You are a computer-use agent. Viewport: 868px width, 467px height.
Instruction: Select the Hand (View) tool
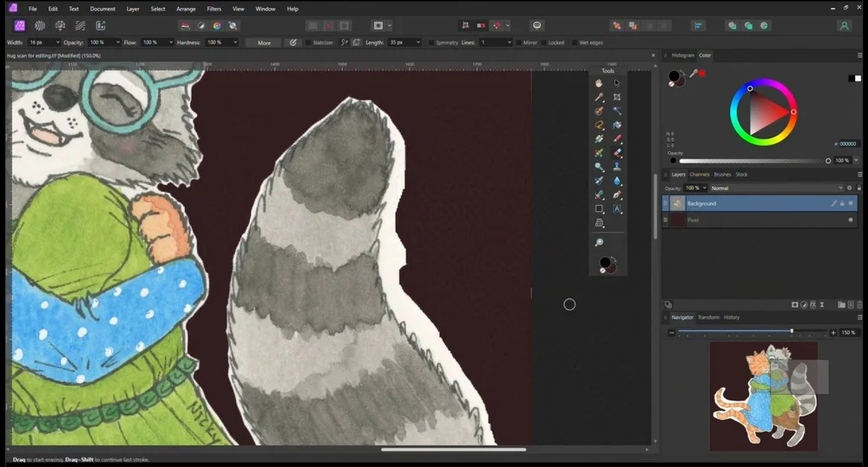point(599,82)
